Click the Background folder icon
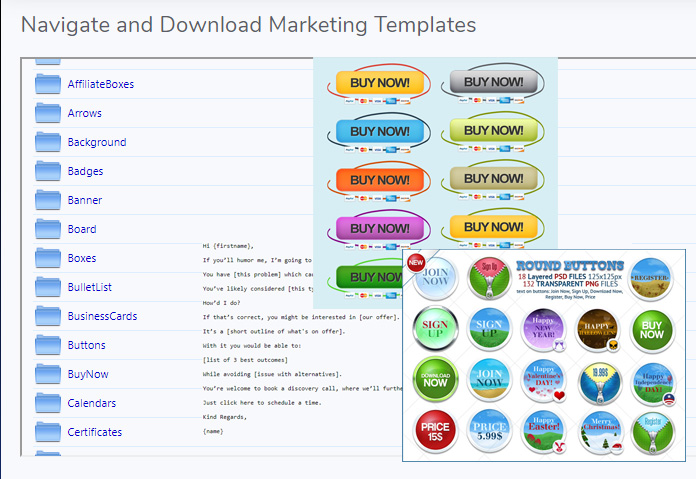Screen dimensions: 696x479 tap(48, 142)
